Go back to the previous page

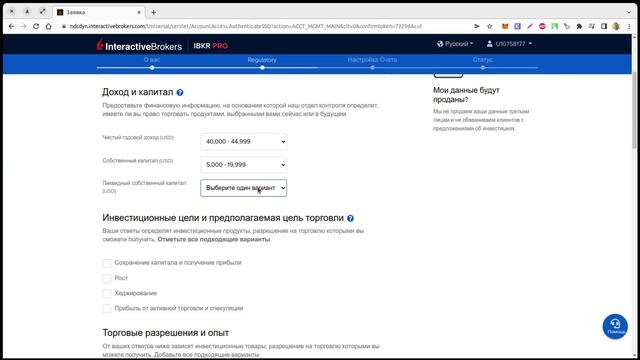pos(11,26)
